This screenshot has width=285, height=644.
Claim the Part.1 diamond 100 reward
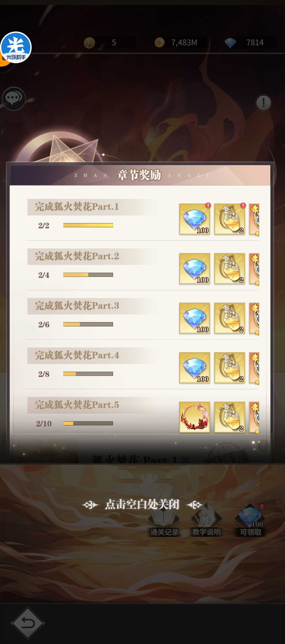click(x=194, y=219)
